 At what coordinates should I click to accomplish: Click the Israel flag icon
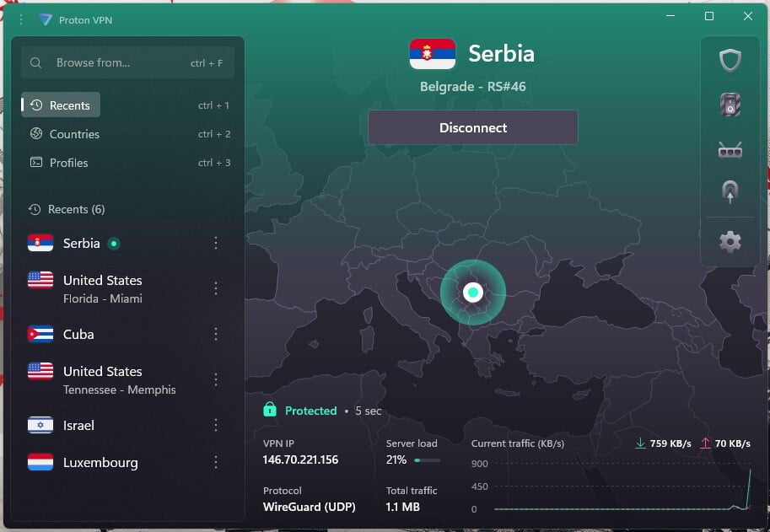(x=40, y=425)
